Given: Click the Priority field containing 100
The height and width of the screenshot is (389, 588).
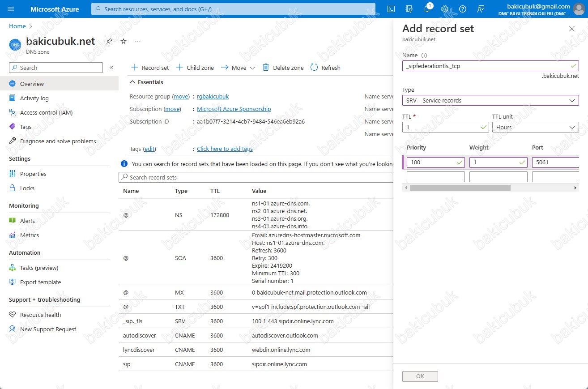Looking at the screenshot, I should pyautogui.click(x=436, y=162).
